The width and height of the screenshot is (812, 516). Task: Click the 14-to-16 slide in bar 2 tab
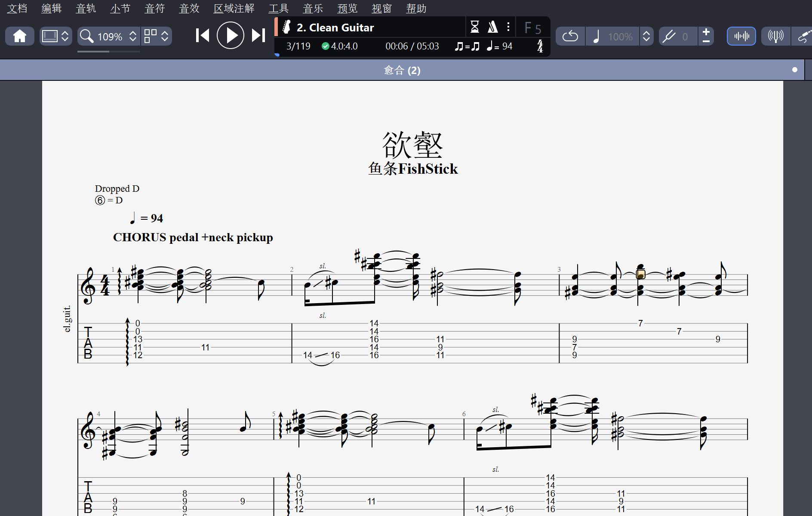pos(321,355)
